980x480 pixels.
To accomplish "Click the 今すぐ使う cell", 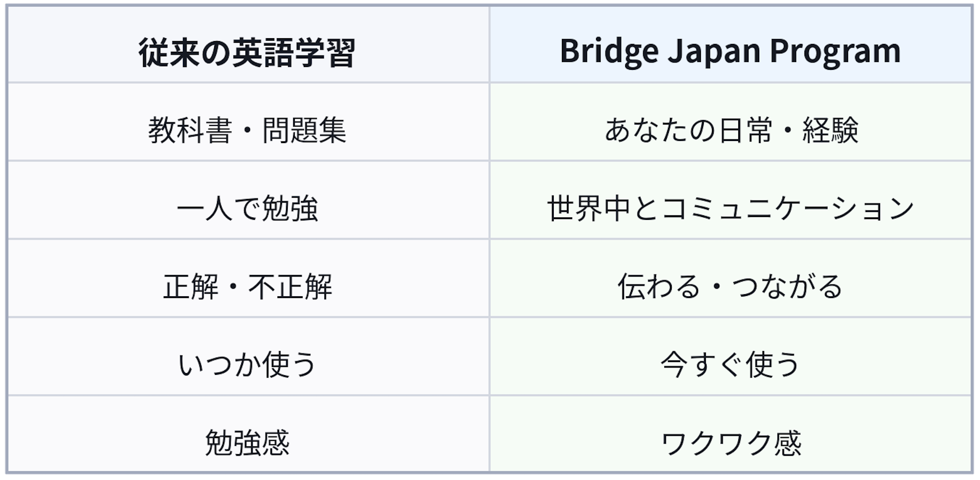I will click(x=730, y=365).
